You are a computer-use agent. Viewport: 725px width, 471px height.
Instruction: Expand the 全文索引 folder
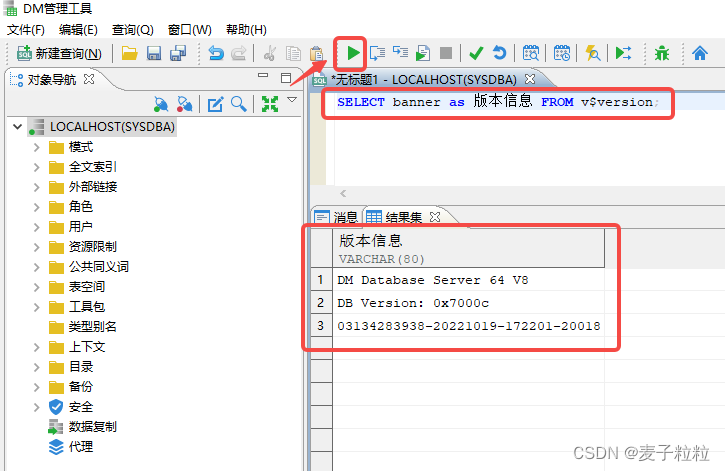(x=37, y=167)
